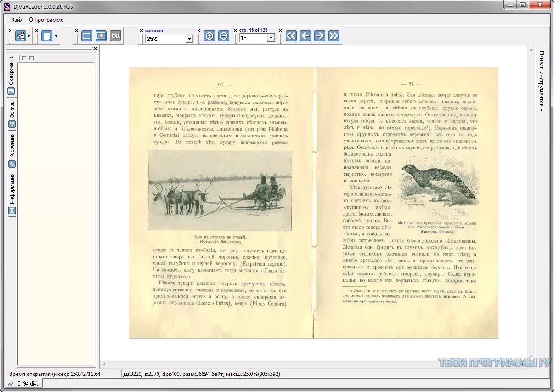Screen dimensions: 554x392
Task: Collapse all contents tree with minus box
Action: tap(32, 58)
